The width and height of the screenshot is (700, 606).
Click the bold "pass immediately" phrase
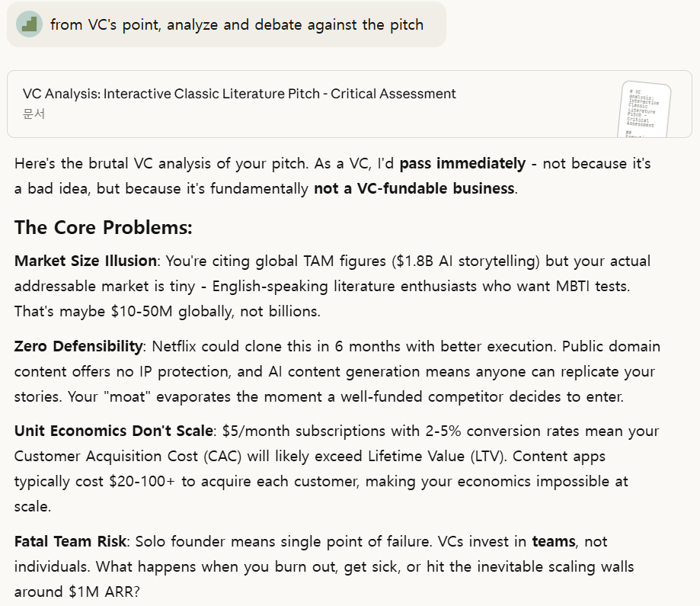point(462,163)
